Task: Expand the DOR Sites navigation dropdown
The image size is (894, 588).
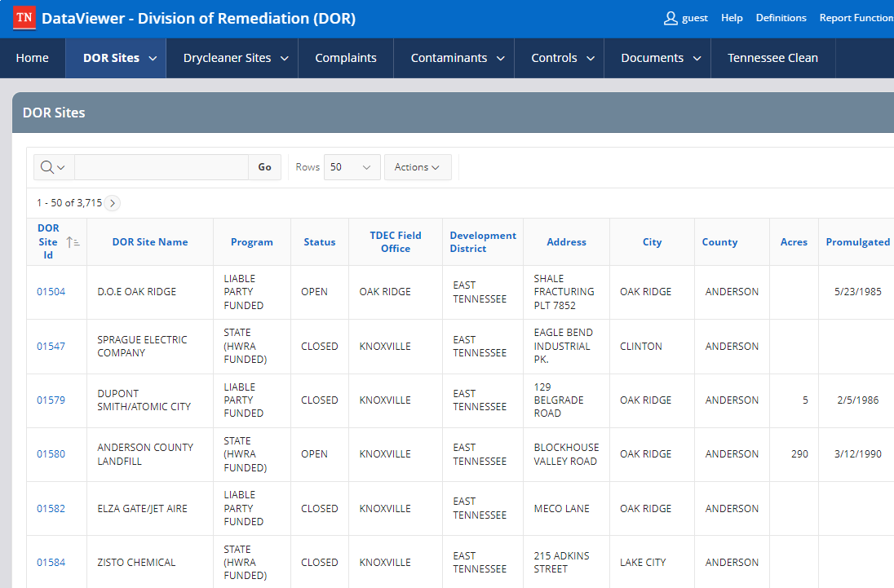Action: point(153,58)
